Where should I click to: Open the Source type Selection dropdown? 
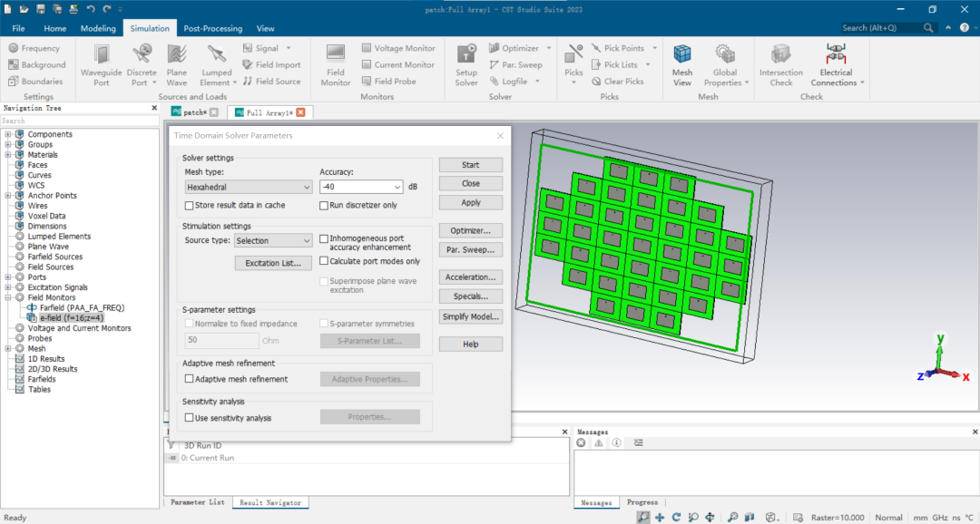[272, 241]
